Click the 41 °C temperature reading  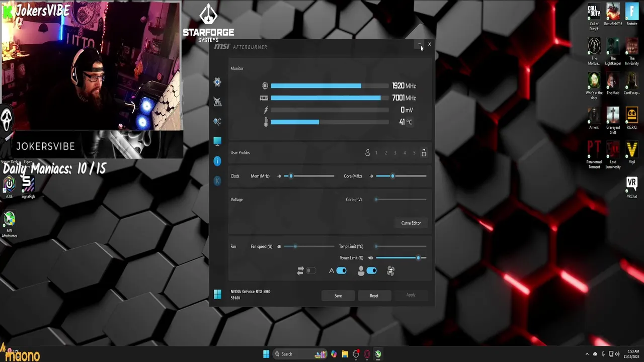406,122
